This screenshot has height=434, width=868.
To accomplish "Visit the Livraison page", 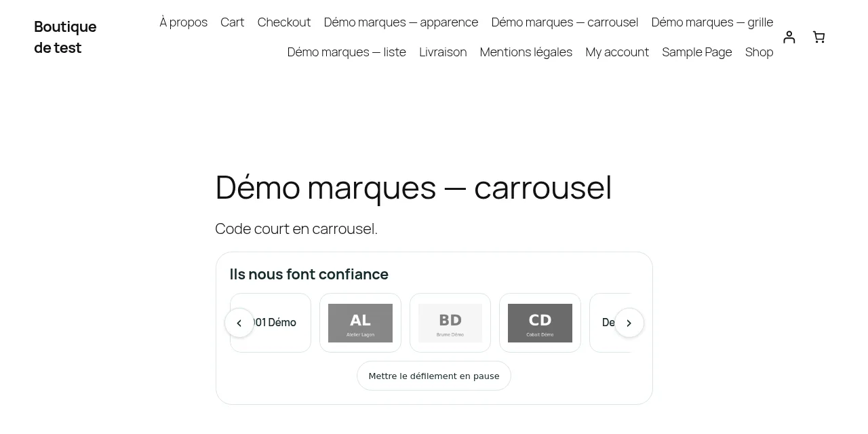I will tap(443, 52).
